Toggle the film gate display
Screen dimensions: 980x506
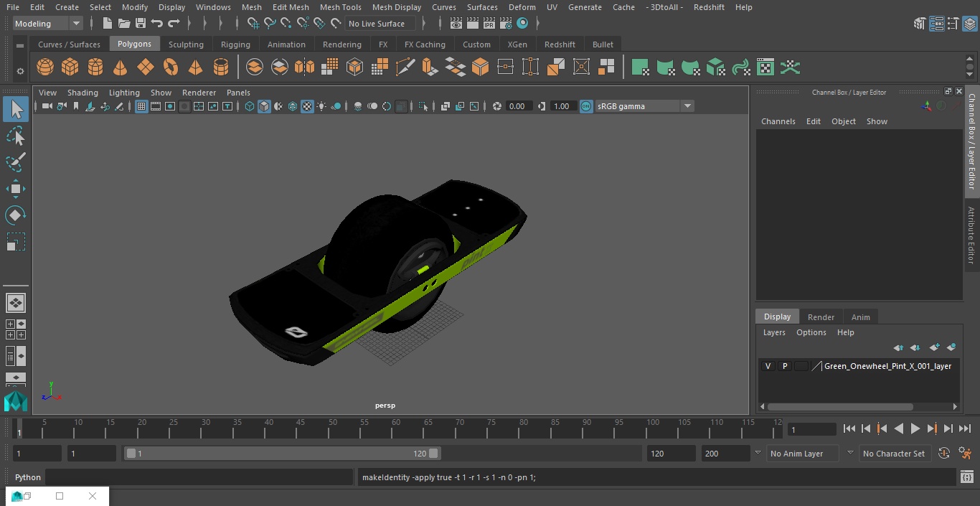click(x=156, y=106)
